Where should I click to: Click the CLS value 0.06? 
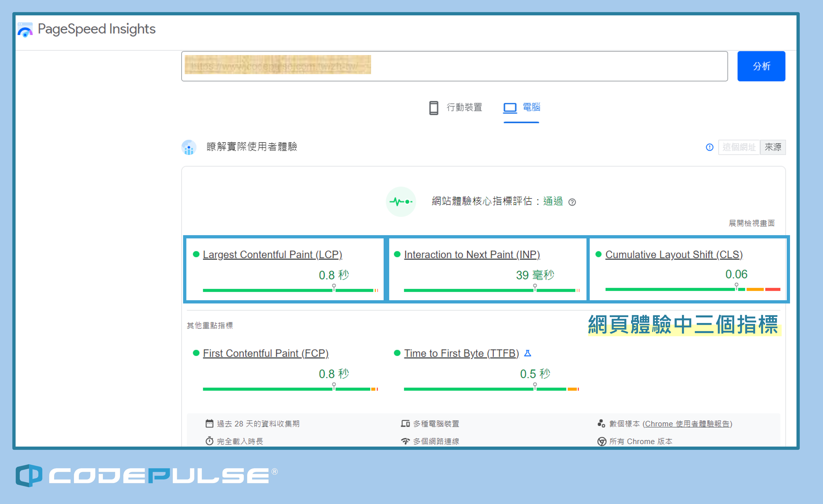[x=736, y=274]
